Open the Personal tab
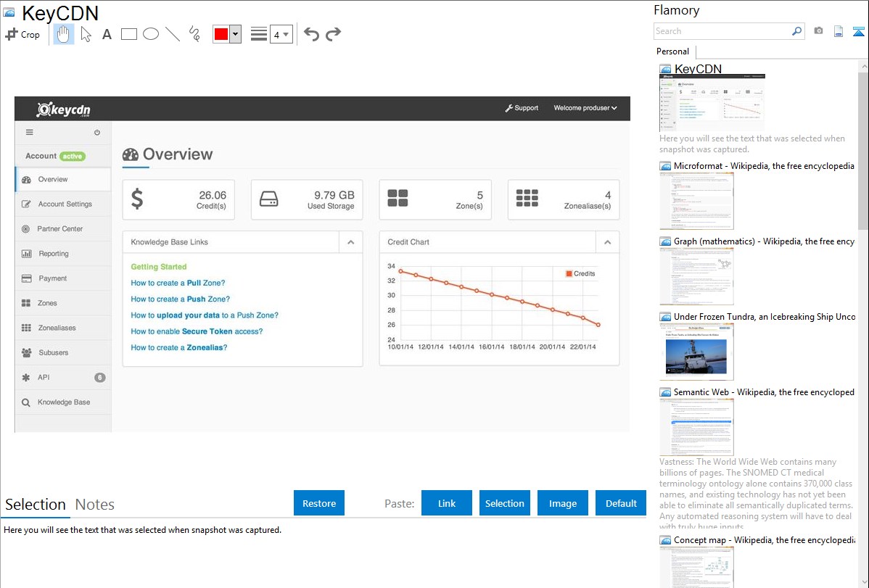This screenshot has height=588, width=869. pos(672,51)
